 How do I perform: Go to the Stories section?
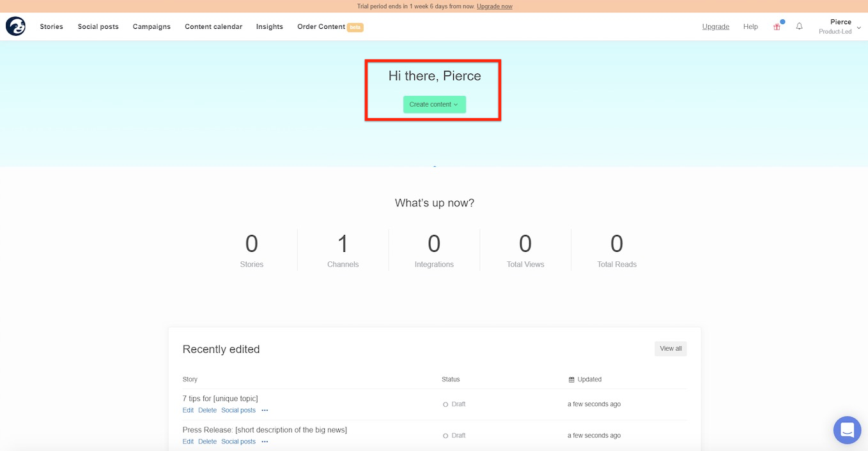coord(51,26)
